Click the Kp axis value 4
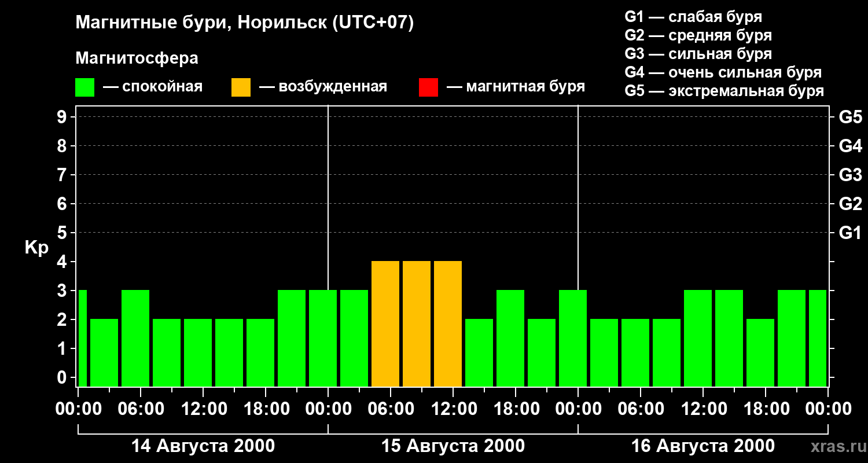868x463 pixels. [63, 262]
